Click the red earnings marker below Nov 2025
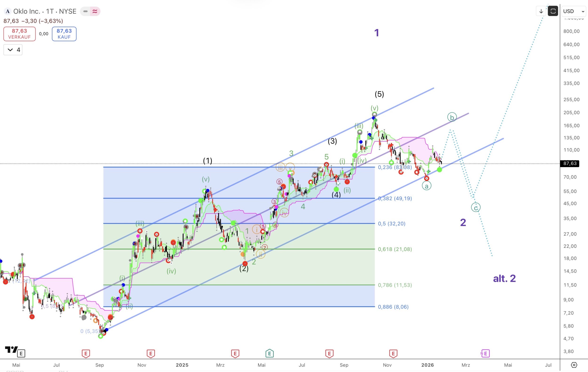588x372 pixels. [x=393, y=353]
